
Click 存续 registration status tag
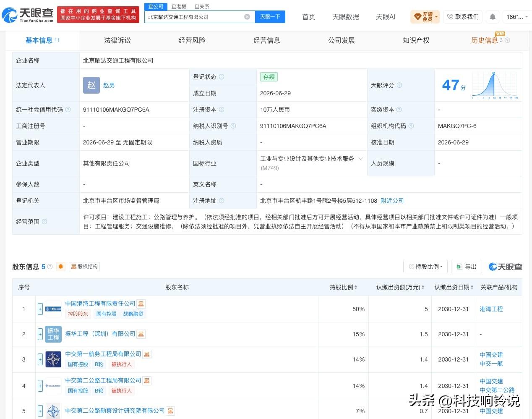pyautogui.click(x=269, y=77)
